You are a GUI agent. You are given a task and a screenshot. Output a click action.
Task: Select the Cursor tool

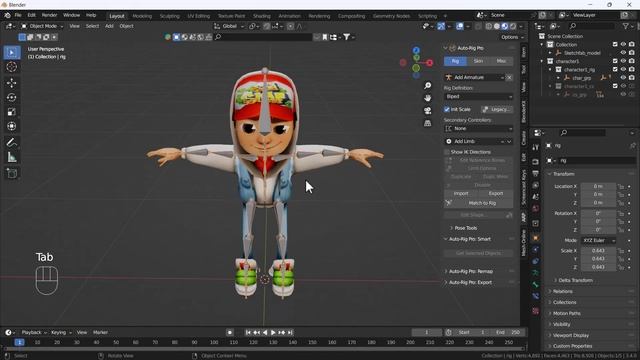12,67
